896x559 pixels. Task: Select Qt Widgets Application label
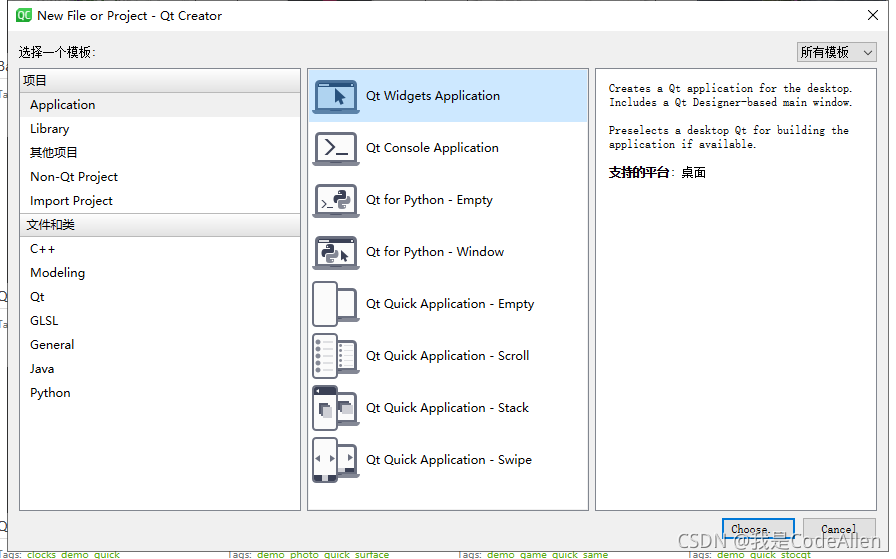[433, 96]
